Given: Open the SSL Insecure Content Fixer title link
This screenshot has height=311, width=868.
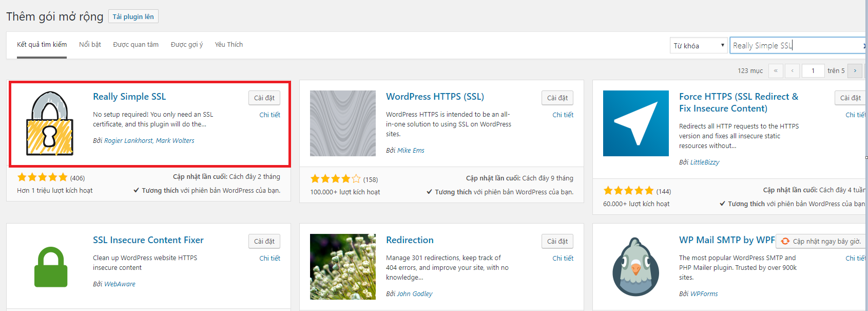Looking at the screenshot, I should [x=148, y=240].
